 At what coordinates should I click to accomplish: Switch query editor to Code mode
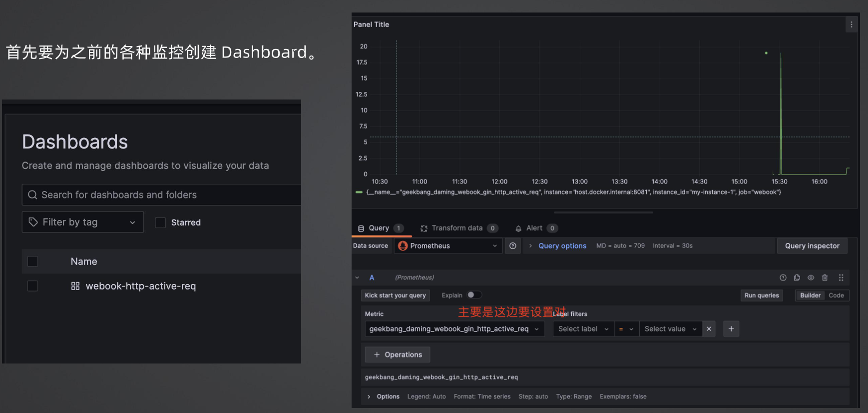coord(836,295)
